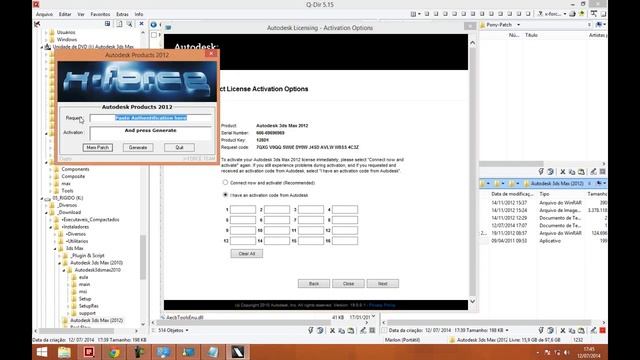Open the Favoritos menu

100,14
